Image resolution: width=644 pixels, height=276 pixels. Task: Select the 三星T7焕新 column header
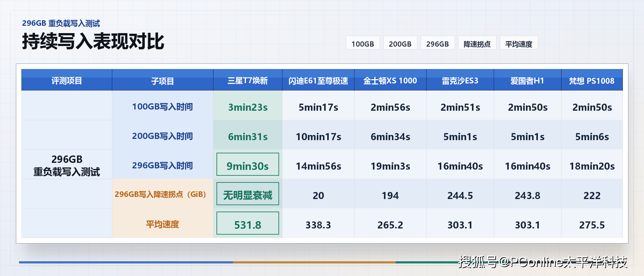click(x=248, y=80)
